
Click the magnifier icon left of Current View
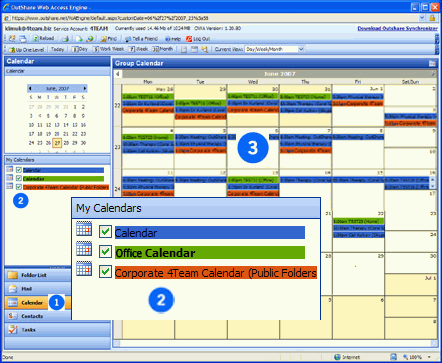point(205,49)
